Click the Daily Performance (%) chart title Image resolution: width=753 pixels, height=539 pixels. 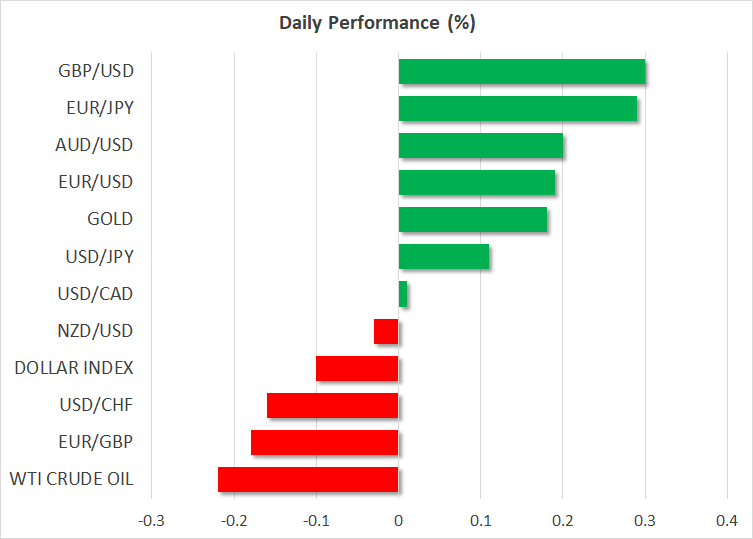(376, 22)
